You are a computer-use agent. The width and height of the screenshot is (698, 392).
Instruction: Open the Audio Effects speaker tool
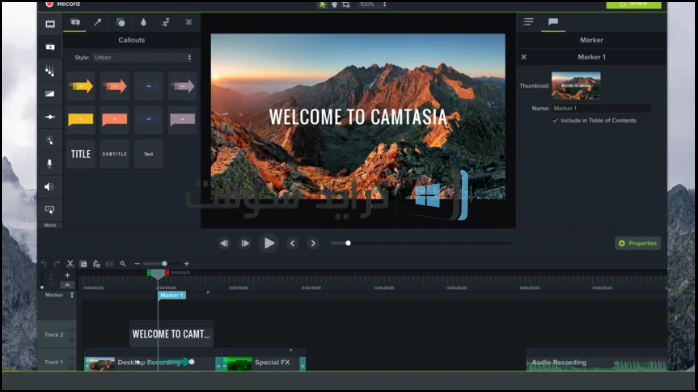[50, 186]
